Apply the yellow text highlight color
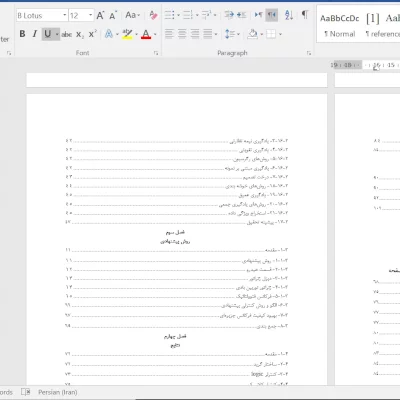The height and width of the screenshot is (400, 400). click(127, 34)
